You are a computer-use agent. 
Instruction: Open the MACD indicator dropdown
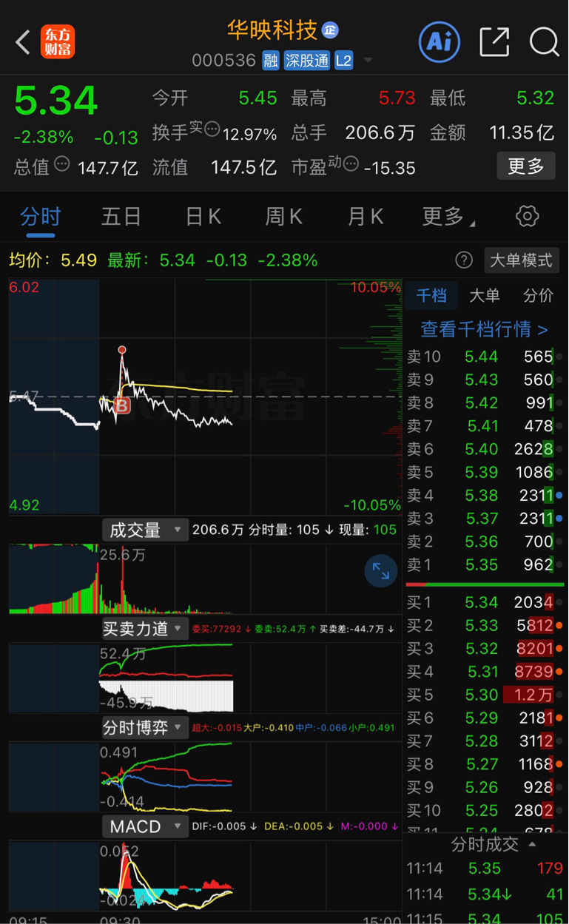click(x=145, y=826)
